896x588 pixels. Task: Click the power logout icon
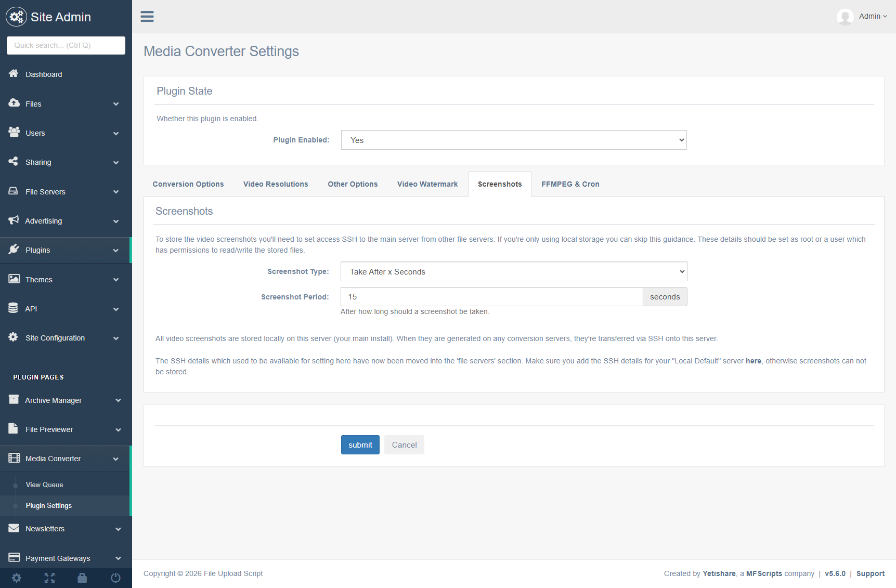coord(115,578)
